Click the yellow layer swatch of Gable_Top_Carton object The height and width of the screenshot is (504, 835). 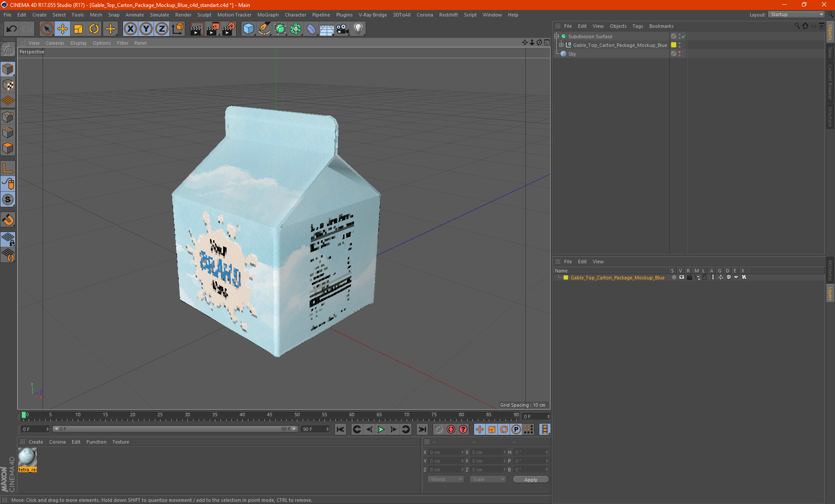674,45
